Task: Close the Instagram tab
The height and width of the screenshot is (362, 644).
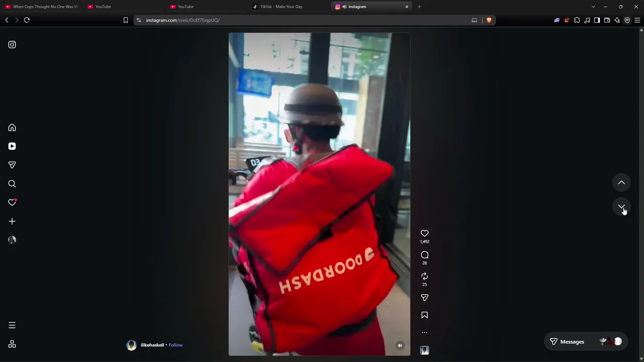Action: click(x=407, y=7)
